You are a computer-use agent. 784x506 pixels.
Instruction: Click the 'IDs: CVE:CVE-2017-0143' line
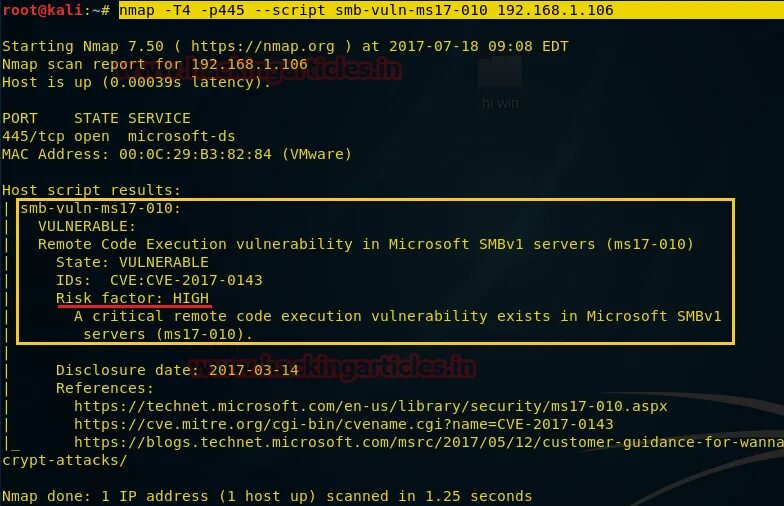coord(159,280)
